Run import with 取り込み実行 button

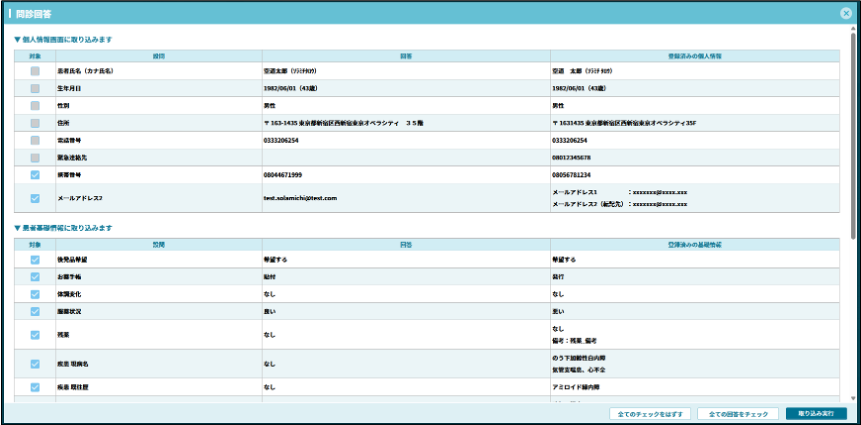coord(816,413)
